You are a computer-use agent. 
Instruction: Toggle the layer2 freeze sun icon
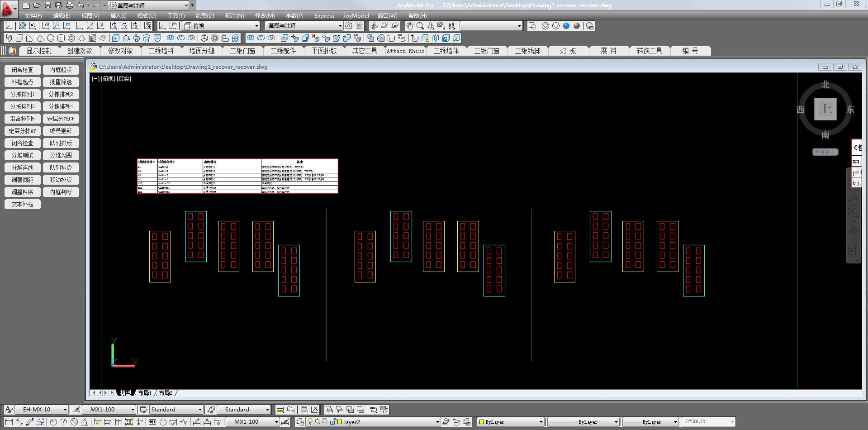318,422
